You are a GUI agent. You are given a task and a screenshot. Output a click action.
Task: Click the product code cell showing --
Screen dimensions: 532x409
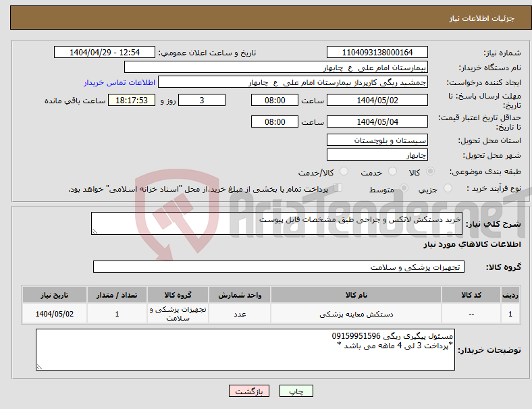[x=471, y=314]
